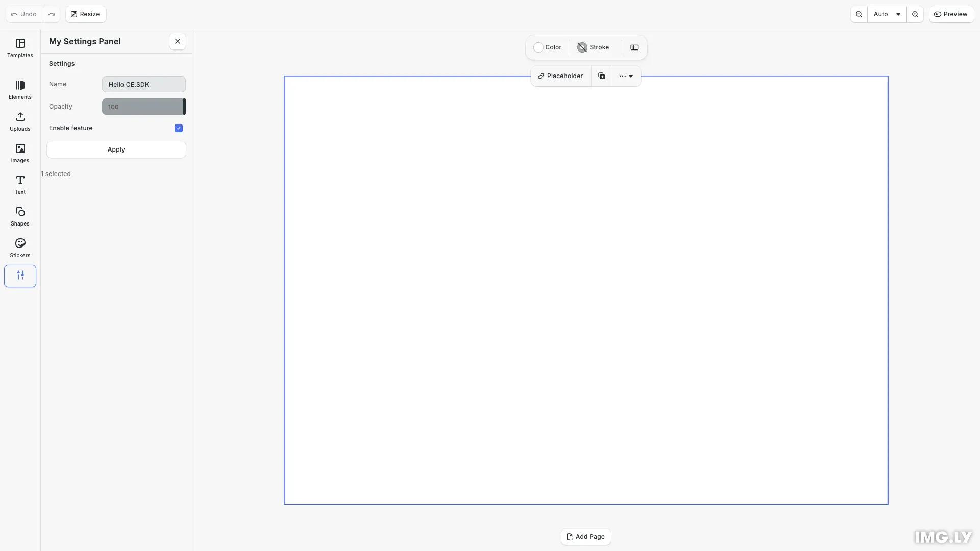Screen dimensions: 980x551
Task: Toggle the Stroke option for the page
Action: (x=594, y=47)
